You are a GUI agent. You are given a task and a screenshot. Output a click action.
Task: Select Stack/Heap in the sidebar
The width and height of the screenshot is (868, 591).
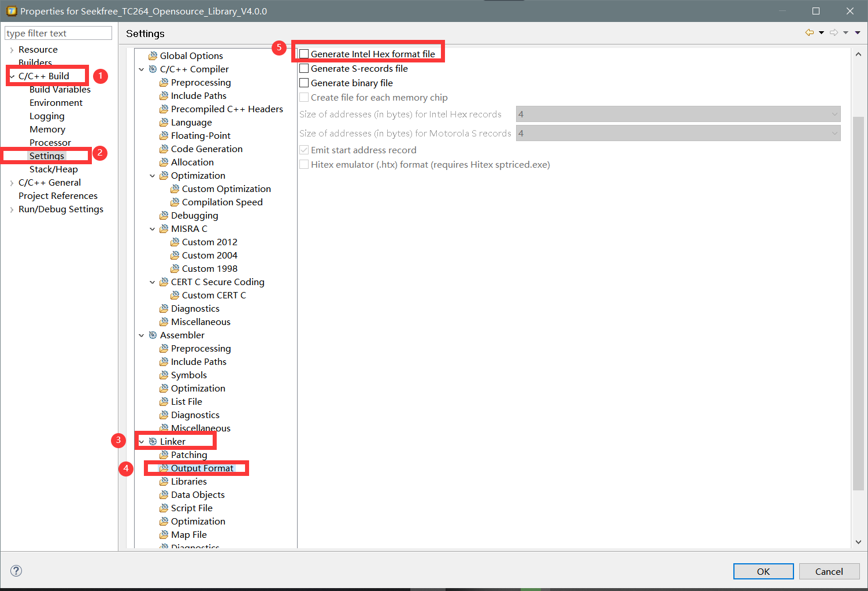54,169
